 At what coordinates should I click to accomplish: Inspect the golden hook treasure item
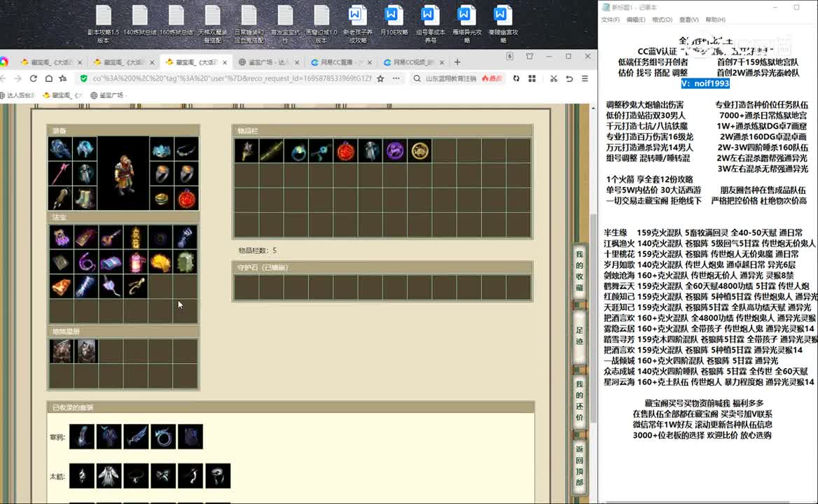point(136,286)
